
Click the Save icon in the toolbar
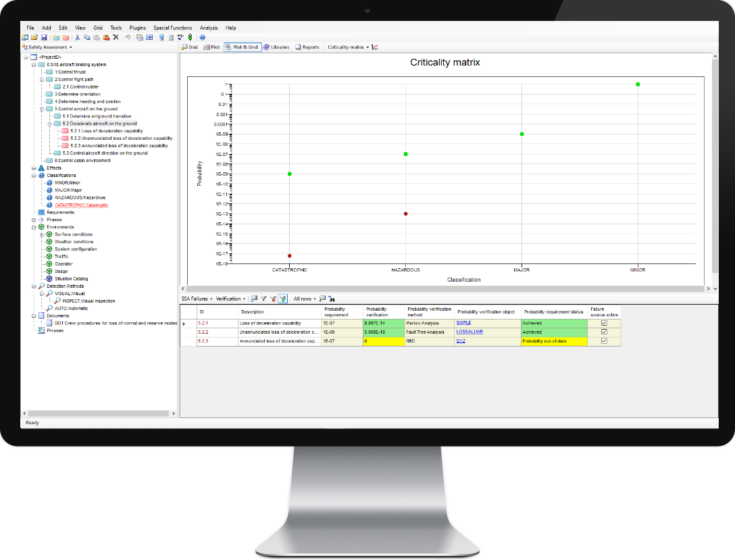tap(44, 37)
